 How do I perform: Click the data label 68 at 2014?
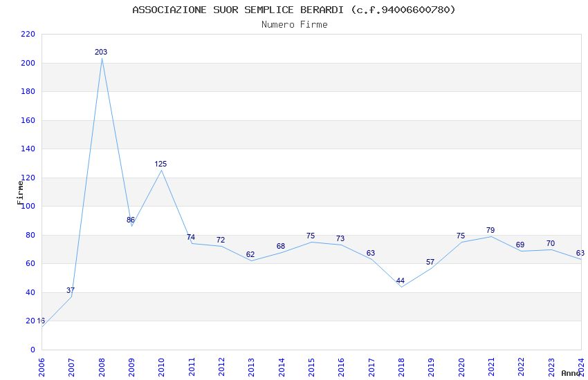280,246
